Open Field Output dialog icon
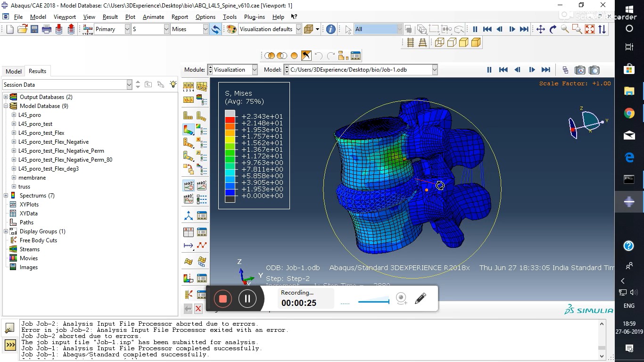The image size is (644, 362). 88,29
